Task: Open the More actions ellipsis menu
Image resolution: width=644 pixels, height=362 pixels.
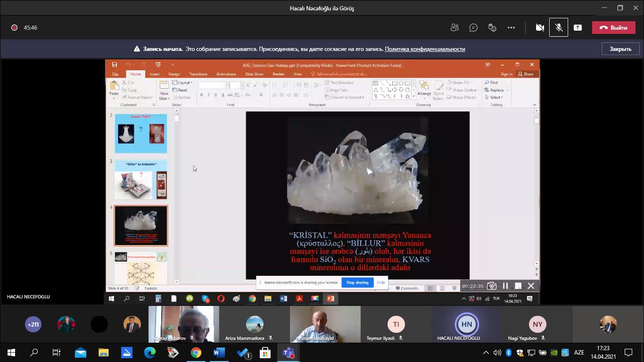Action: click(511, 28)
